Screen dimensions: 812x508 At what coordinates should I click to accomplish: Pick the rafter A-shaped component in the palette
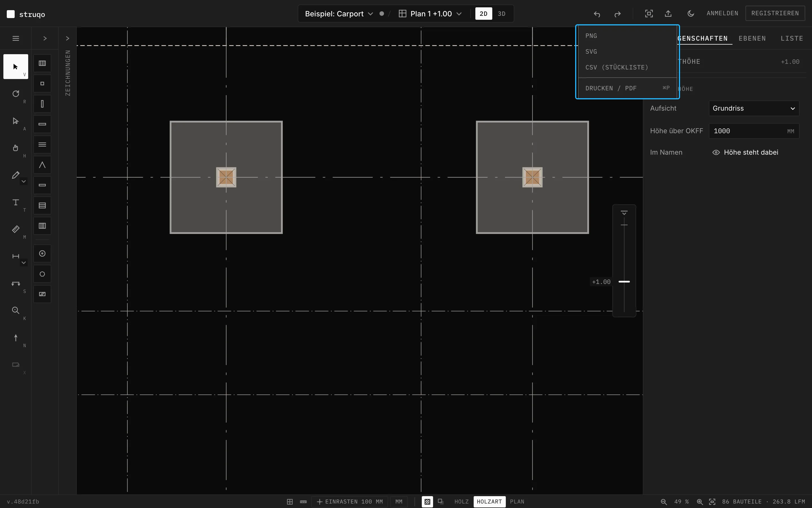coord(42,165)
